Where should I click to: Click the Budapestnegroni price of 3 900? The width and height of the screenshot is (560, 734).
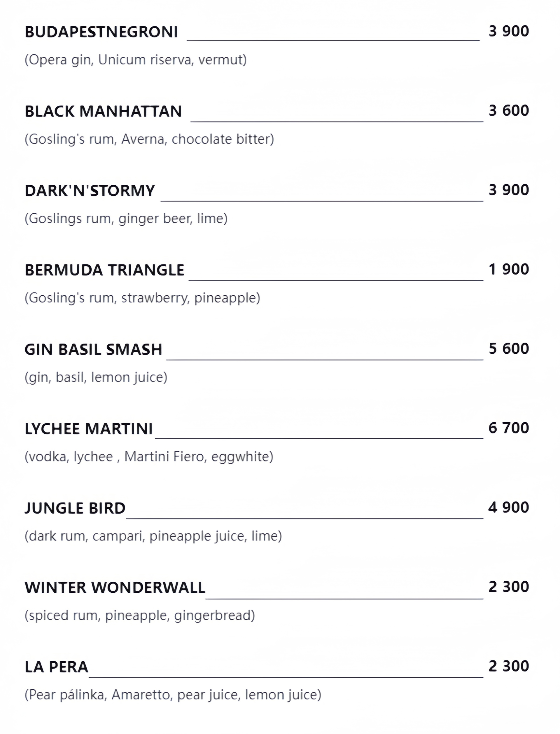[x=509, y=31]
